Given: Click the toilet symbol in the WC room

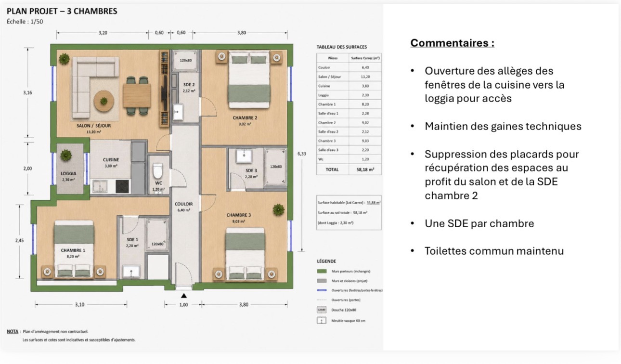Looking at the screenshot, I should point(157,171).
